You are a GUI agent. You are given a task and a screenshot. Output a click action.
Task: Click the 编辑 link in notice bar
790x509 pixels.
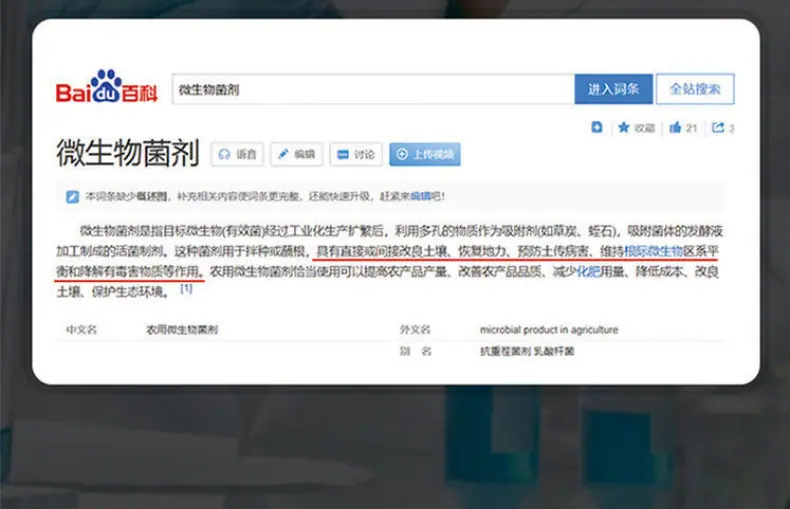(420, 196)
